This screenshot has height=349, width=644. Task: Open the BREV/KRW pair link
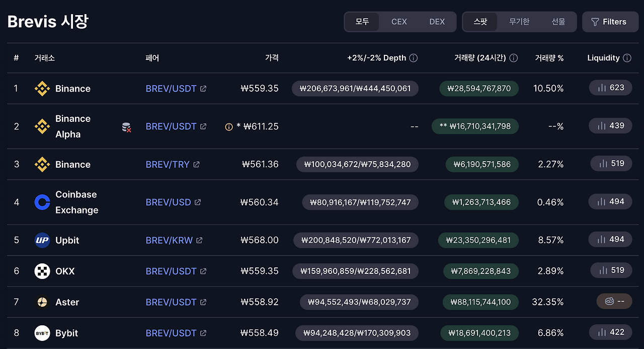[x=174, y=240]
